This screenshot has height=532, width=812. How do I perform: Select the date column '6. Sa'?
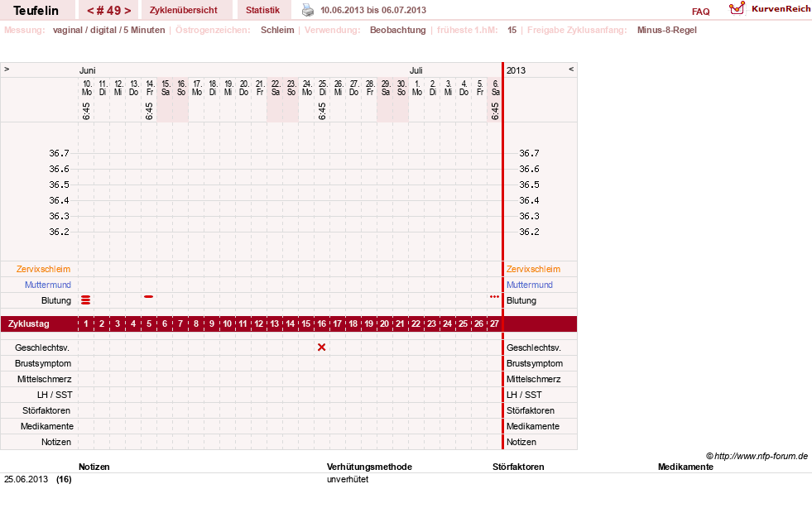496,88
